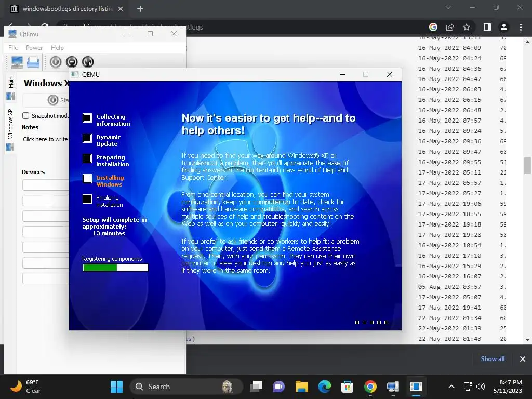Screen dimensions: 532x399
Task: Click the scrollbar down arrow on page
Action: (x=527, y=340)
